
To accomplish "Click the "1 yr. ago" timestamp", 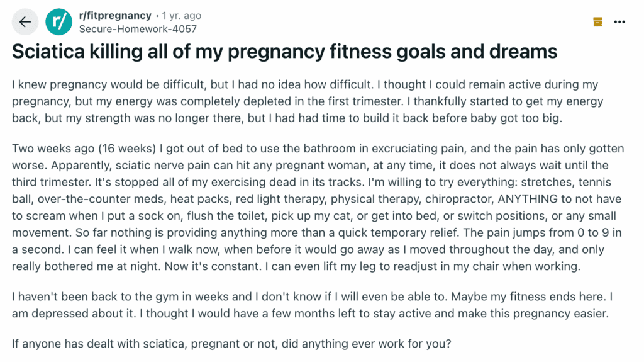I will (182, 15).
